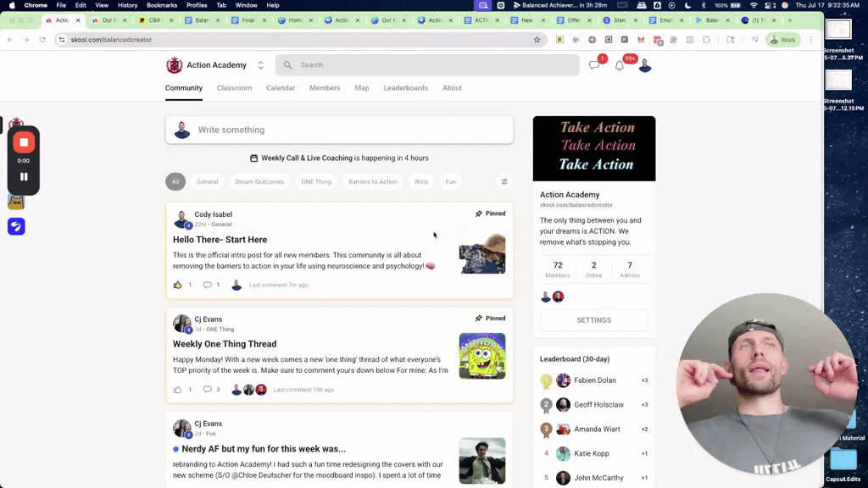Open the Wi-Fi status menu
This screenshot has height=488, width=868.
click(754, 5)
